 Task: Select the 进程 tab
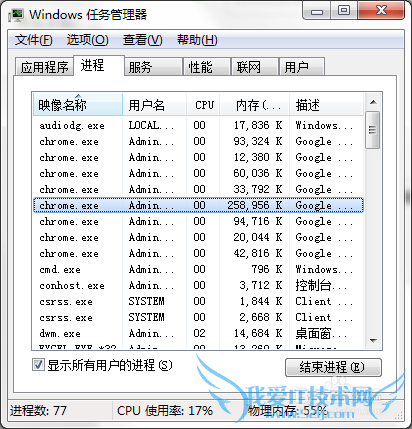tap(99, 65)
